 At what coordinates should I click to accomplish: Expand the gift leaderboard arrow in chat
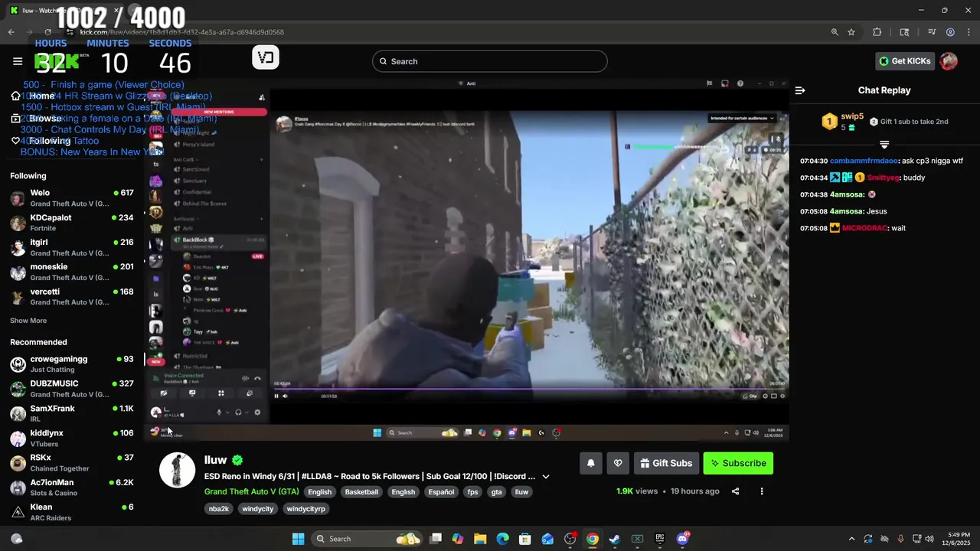coord(884,145)
